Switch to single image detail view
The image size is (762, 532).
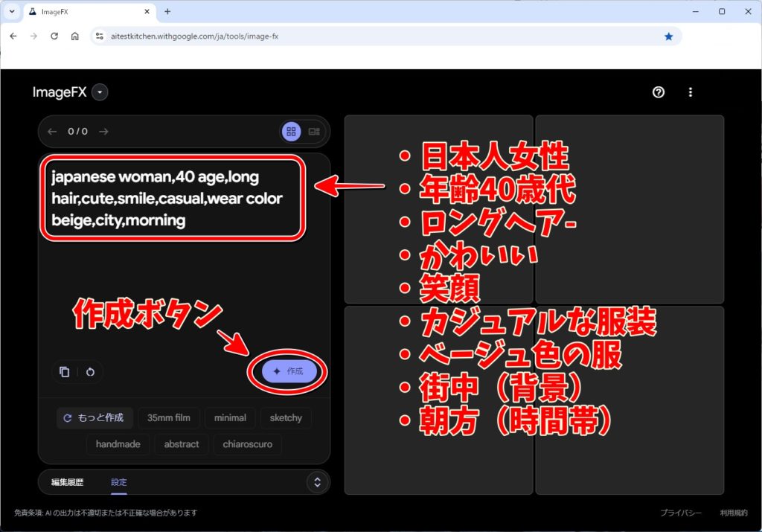[x=314, y=132]
